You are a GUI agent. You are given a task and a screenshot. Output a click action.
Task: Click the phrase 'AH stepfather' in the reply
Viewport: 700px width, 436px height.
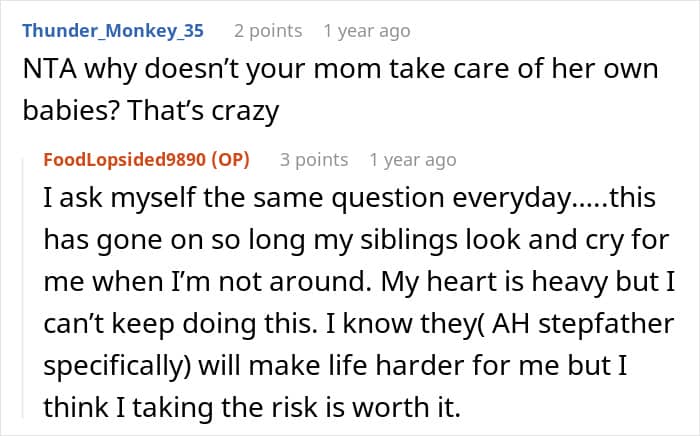[583, 324]
